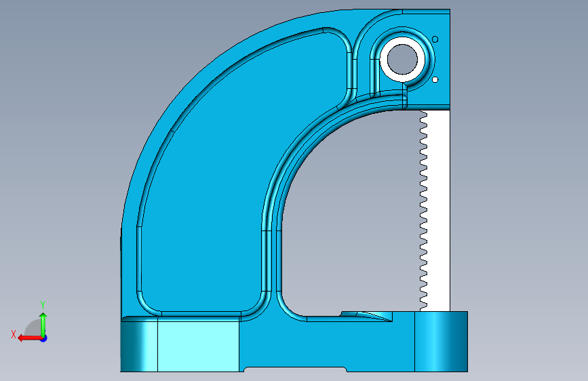
Task: Select the upper small hole beside the bore
Action: pyautogui.click(x=435, y=39)
